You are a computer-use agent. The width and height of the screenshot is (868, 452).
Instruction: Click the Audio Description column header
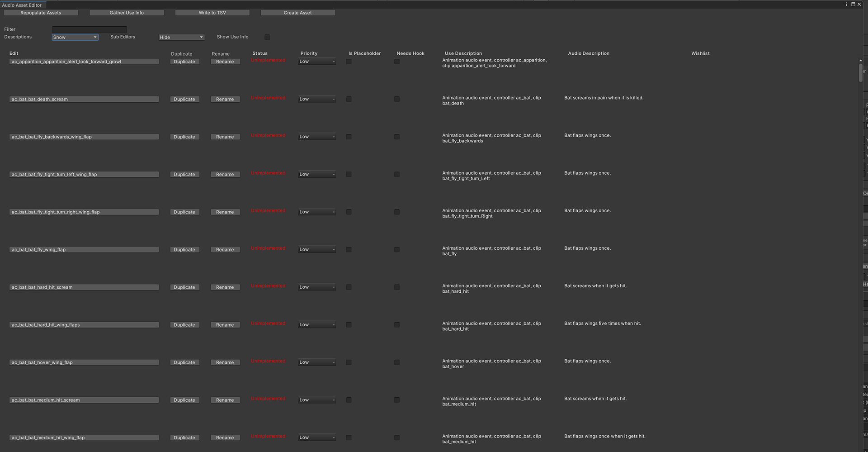[x=589, y=53]
